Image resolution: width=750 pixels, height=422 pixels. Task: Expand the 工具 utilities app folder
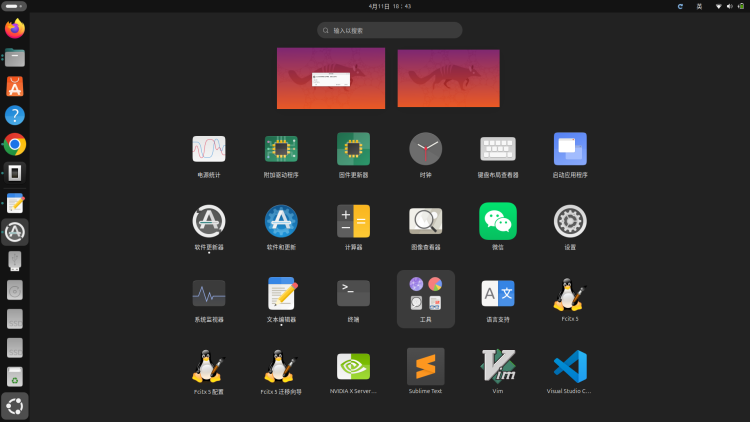coord(425,297)
